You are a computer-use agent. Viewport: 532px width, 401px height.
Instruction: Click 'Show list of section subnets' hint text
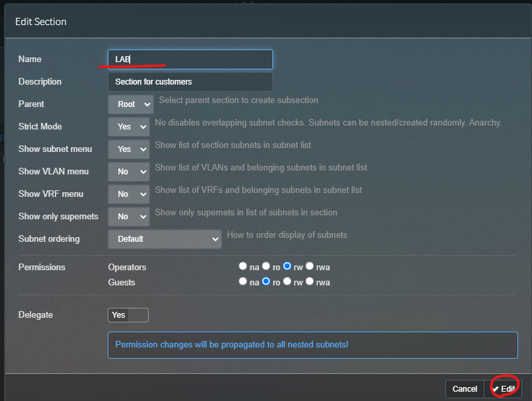[x=233, y=145]
